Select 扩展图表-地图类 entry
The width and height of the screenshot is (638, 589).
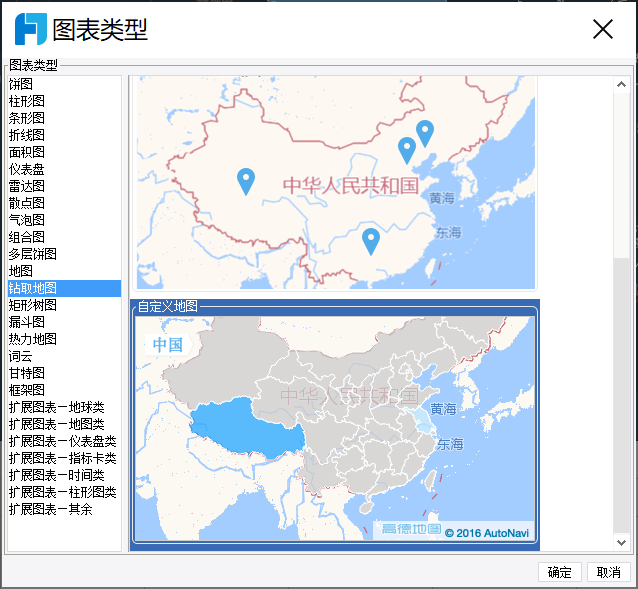64,424
